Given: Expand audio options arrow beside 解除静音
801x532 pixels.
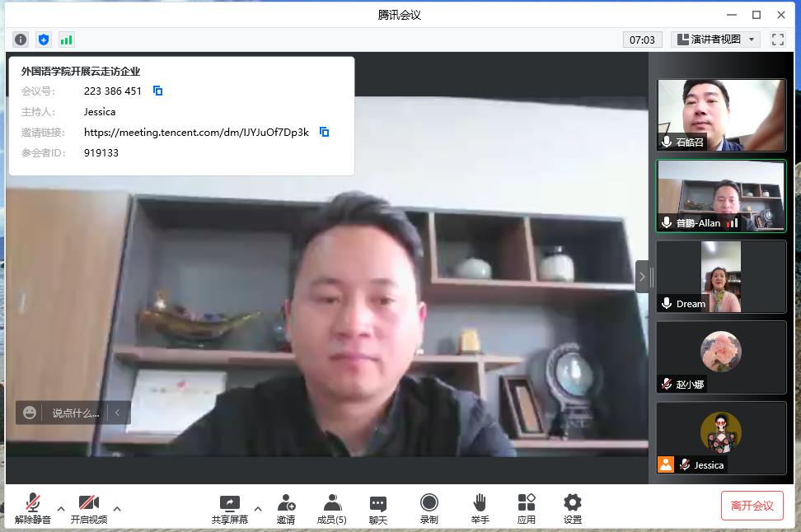Looking at the screenshot, I should [x=61, y=508].
